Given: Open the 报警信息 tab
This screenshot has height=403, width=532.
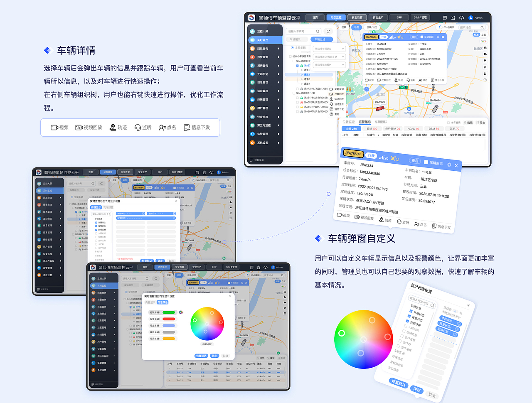Looking at the screenshot, I should point(365,122).
